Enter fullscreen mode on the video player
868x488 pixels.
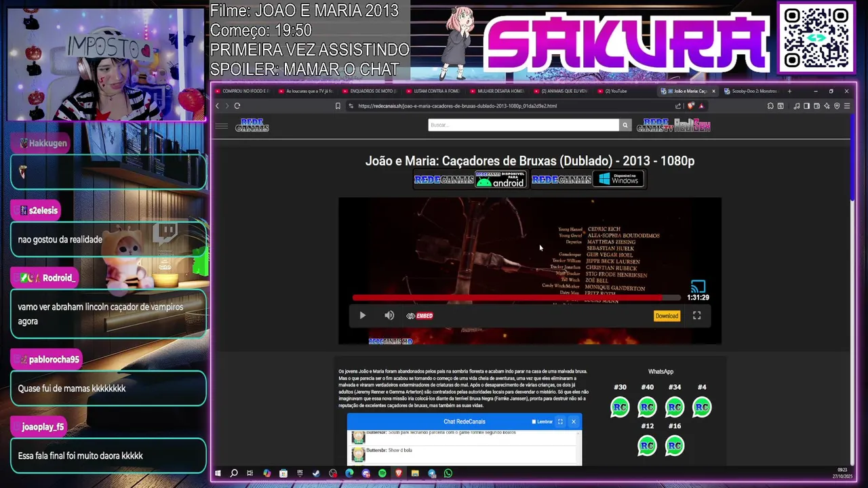coord(696,315)
